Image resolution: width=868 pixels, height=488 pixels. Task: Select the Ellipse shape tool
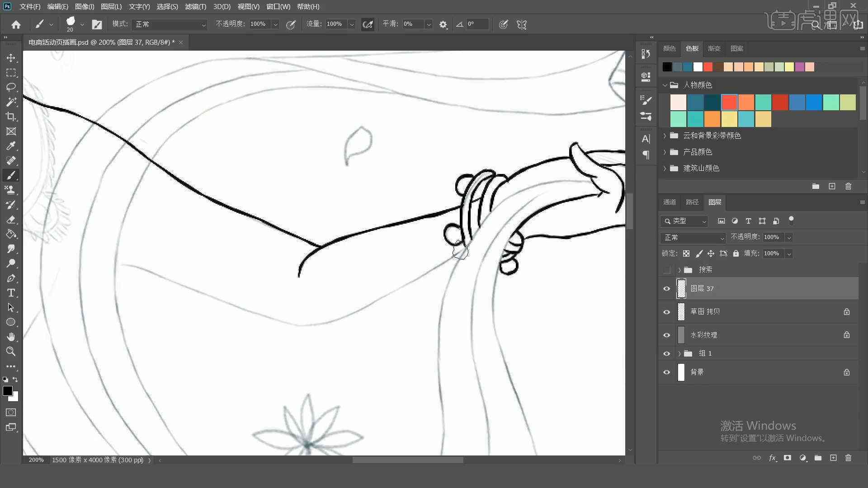(x=11, y=322)
